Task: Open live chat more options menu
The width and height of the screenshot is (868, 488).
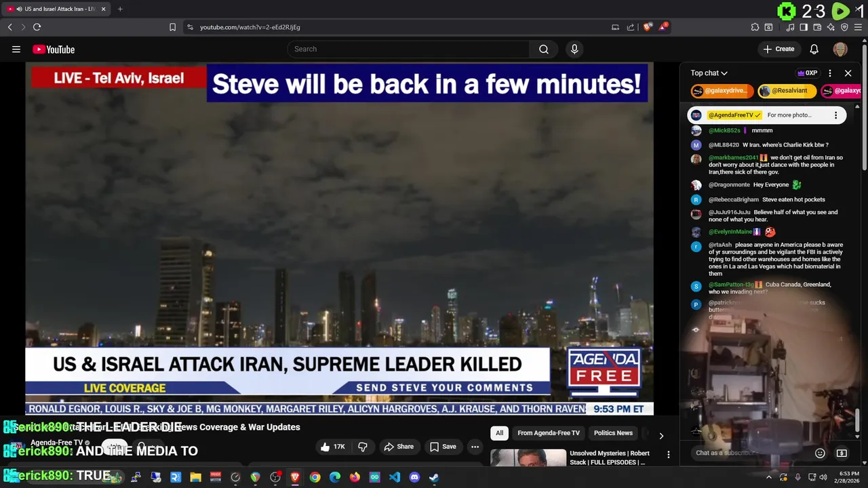Action: tap(830, 73)
